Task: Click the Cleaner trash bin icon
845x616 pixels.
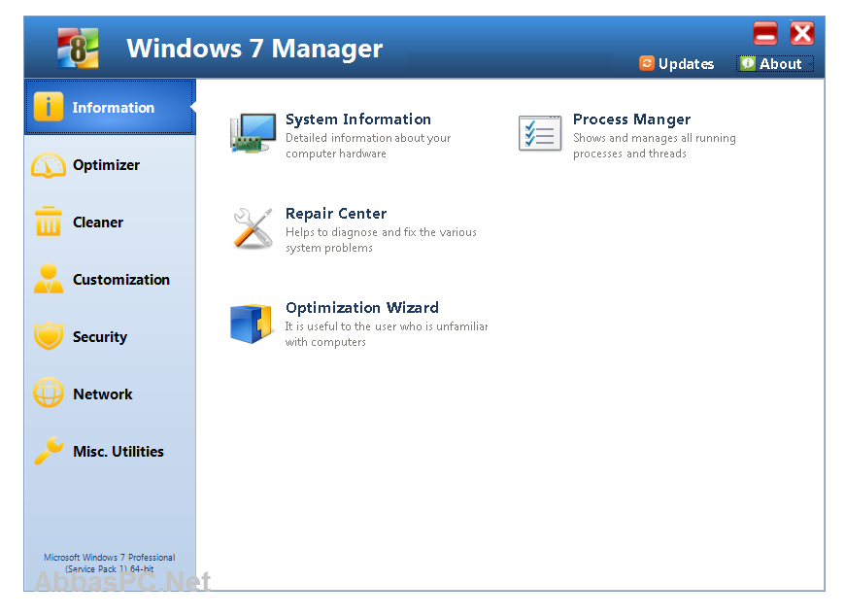Action: pyautogui.click(x=49, y=222)
